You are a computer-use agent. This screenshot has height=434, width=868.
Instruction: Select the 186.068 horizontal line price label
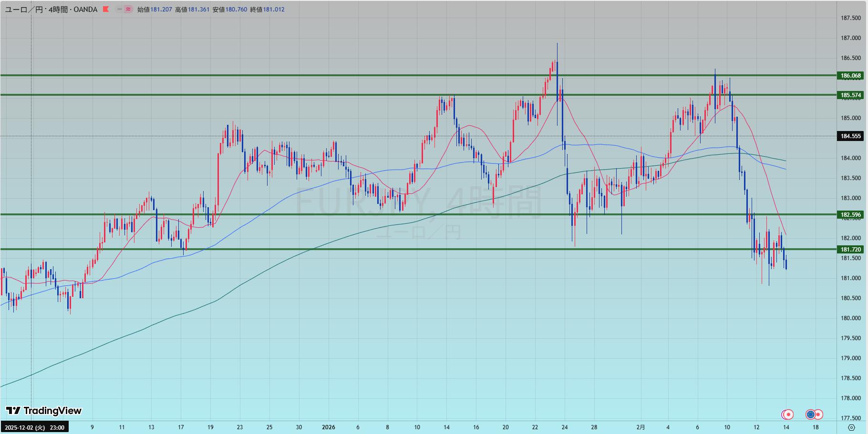click(x=851, y=75)
